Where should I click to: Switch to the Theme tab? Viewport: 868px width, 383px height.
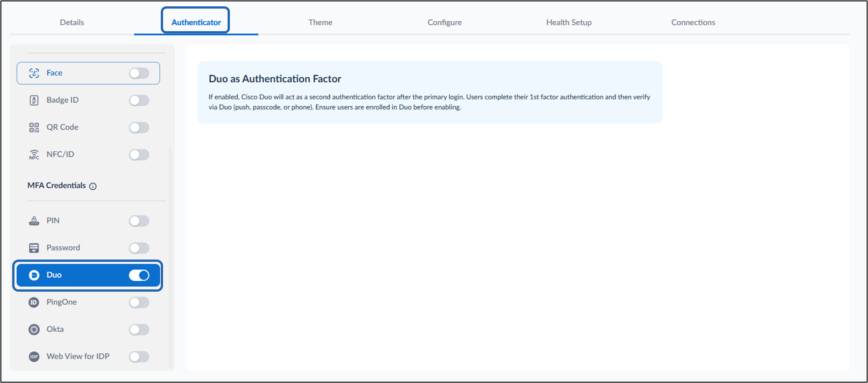coord(320,22)
